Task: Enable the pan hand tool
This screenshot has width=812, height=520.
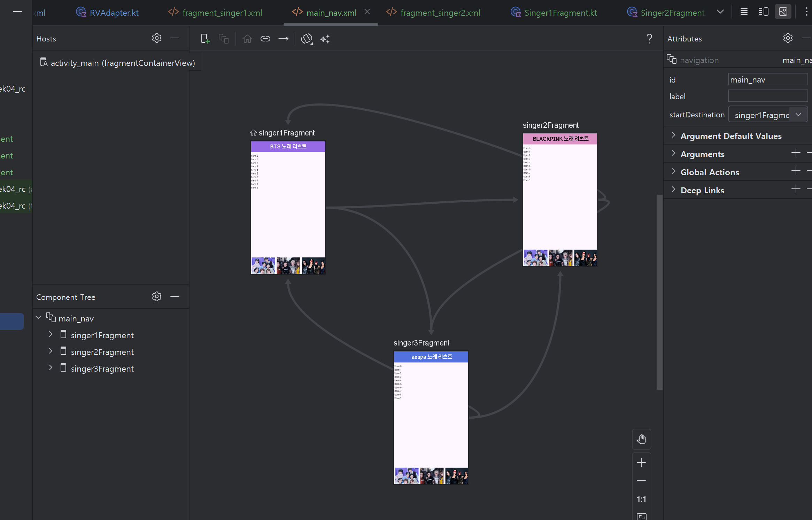Action: 641,439
